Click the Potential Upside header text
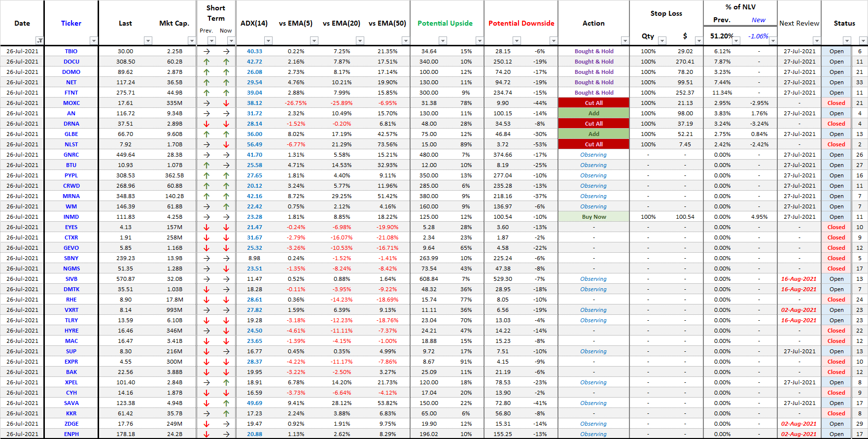This screenshot has width=868, height=439. 445,23
